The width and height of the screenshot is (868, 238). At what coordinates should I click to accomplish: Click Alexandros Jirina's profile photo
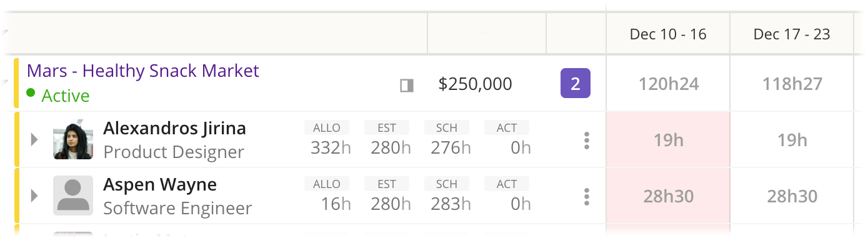[73, 140]
